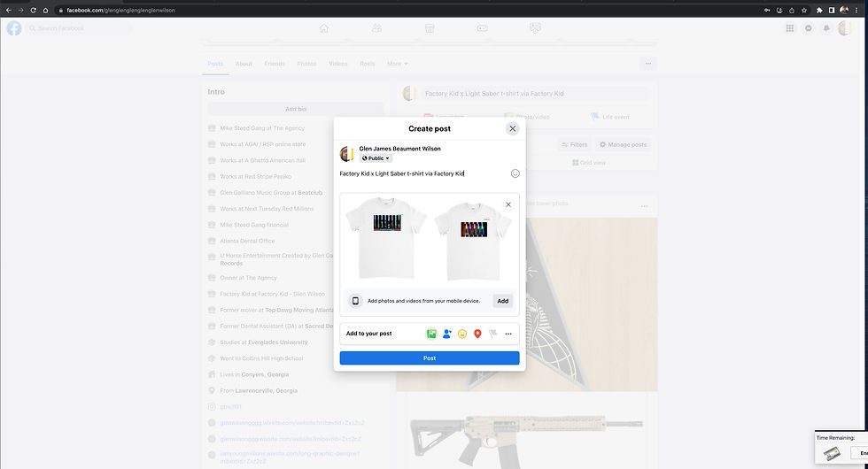Switch to the Videos profile tab
The width and height of the screenshot is (868, 469).
[x=338, y=64]
